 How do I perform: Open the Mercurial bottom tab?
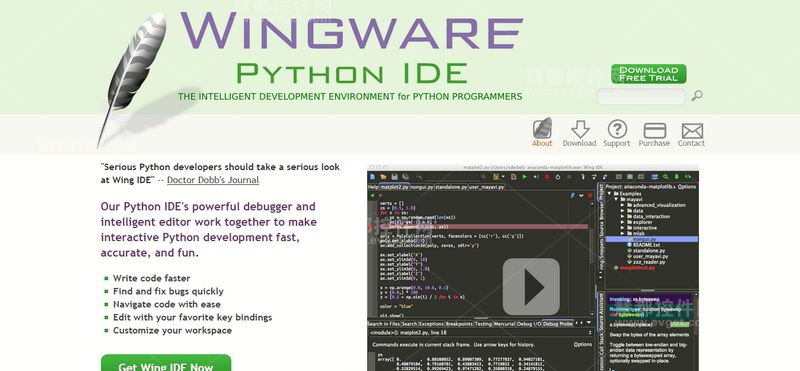tap(505, 324)
